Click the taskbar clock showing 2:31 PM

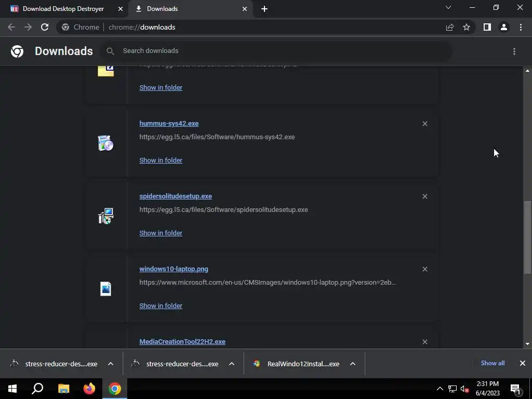(x=487, y=389)
